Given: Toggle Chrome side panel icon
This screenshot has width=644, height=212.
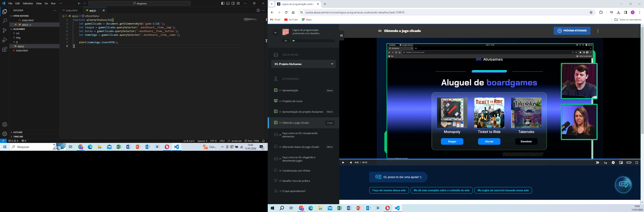Looking at the screenshot, I should click(x=626, y=13).
